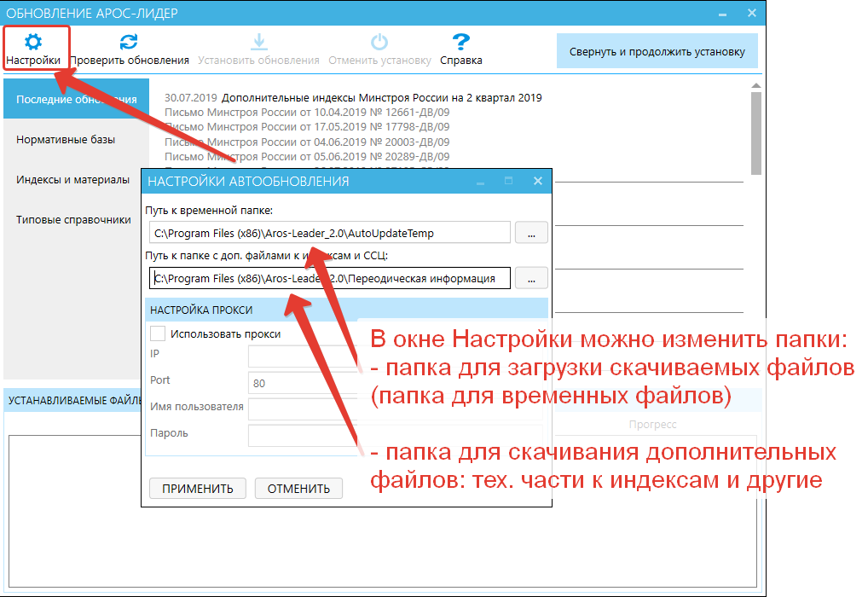Image resolution: width=868 pixels, height=597 pixels.
Task: Click ОТМЕНИТЬ button
Action: tap(299, 489)
